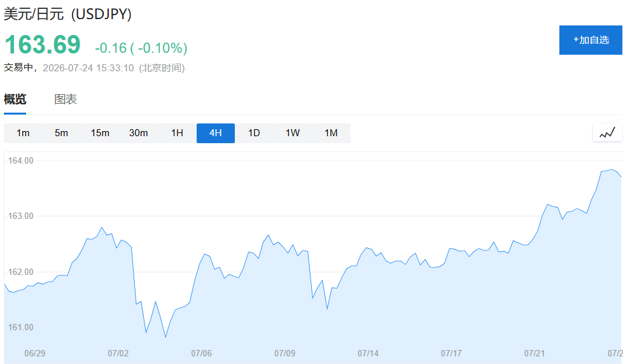Switch chart to 1H interval
This screenshot has width=623, height=364.
[x=177, y=133]
